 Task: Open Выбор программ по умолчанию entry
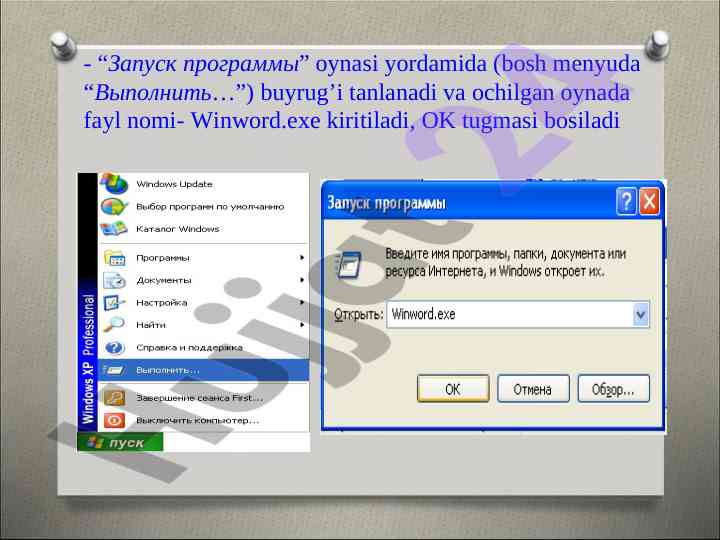point(204,207)
